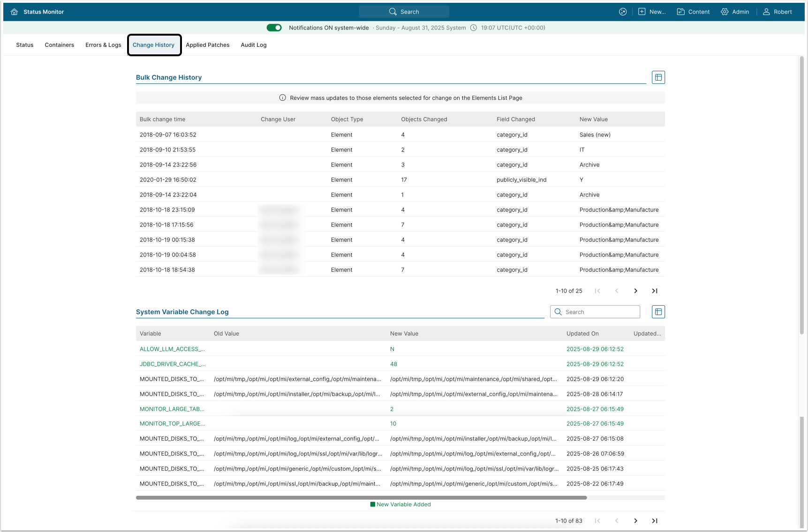Image resolution: width=808 pixels, height=532 pixels.
Task: Click the Status Monitor home icon
Action: click(14, 12)
